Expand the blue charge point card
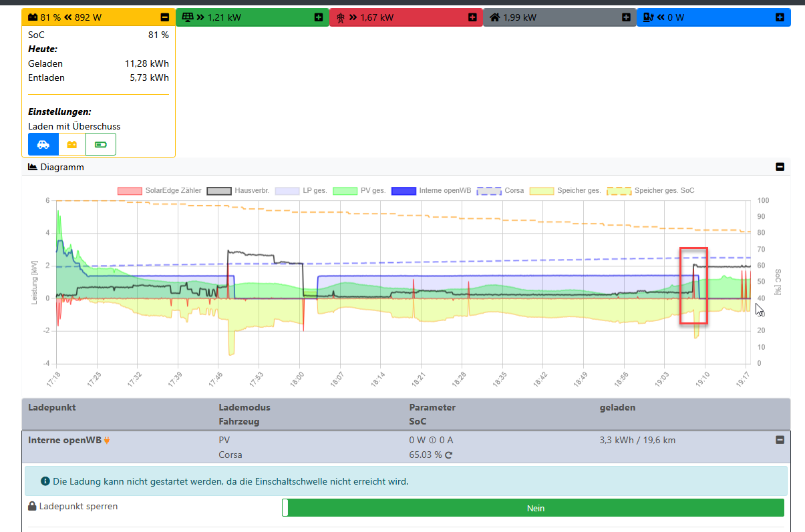The height and width of the screenshot is (532, 805). 780,17
